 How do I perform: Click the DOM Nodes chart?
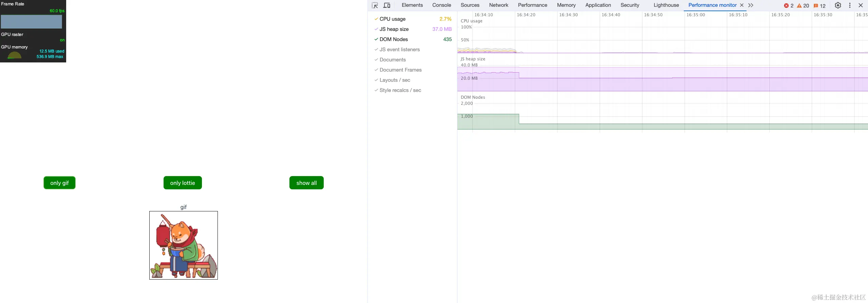[x=662, y=113]
